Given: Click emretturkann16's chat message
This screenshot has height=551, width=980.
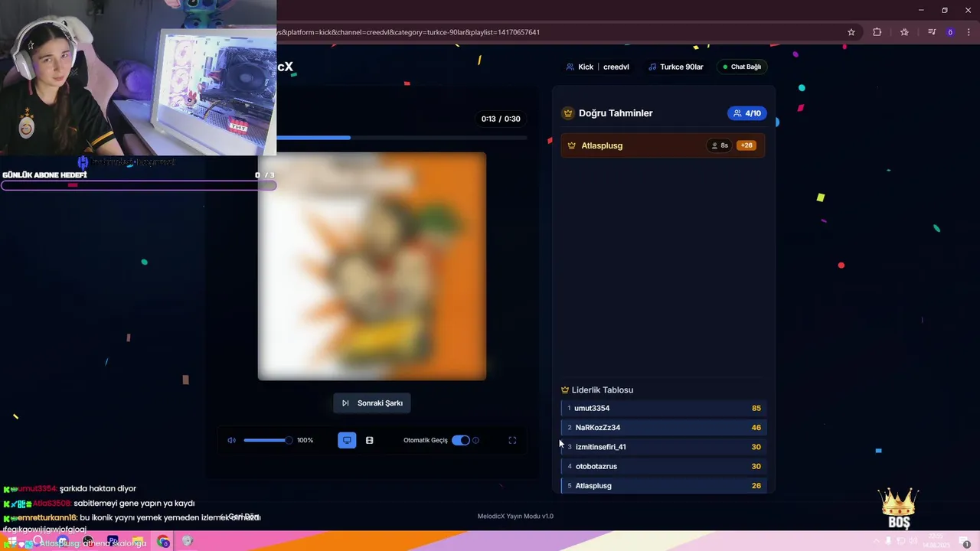Looking at the screenshot, I should [x=132, y=523].
